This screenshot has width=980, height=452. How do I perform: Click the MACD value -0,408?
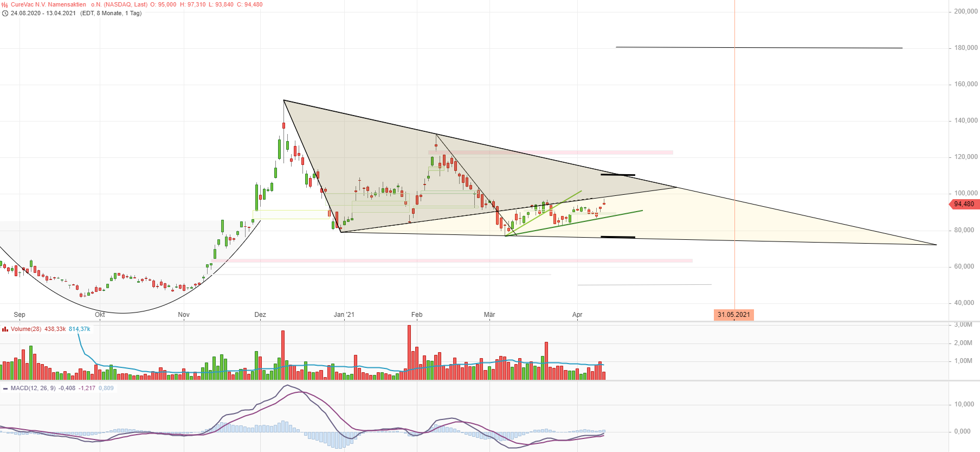[x=67, y=388]
